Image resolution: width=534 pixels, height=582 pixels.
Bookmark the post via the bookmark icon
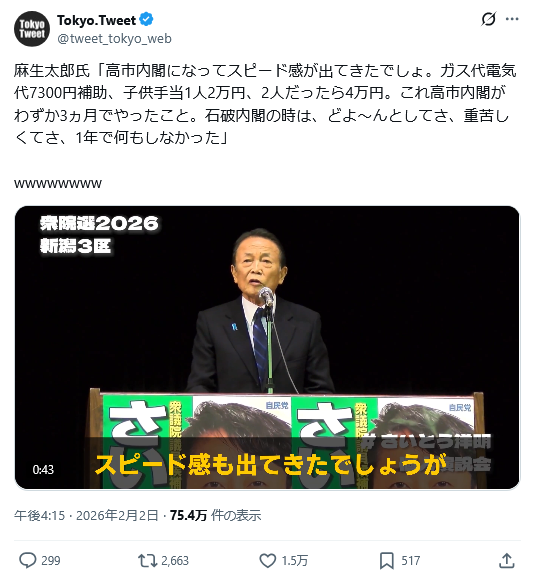pyautogui.click(x=387, y=560)
